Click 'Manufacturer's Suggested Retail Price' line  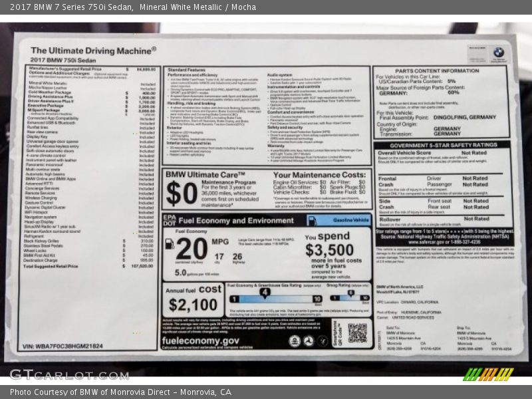coord(92,69)
